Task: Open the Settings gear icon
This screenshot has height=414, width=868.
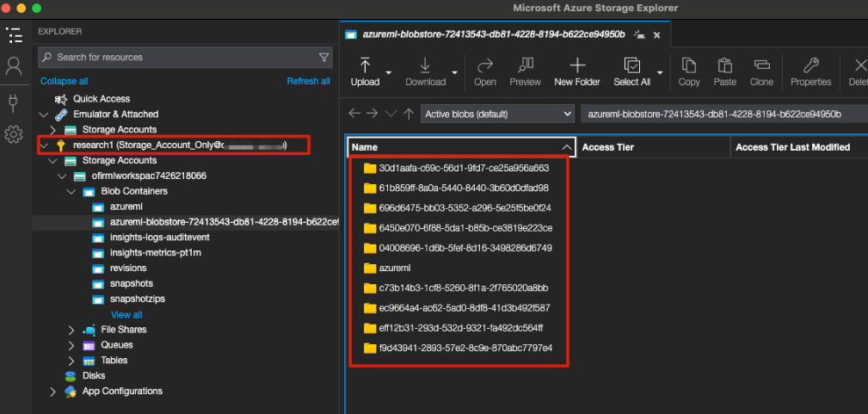Action: coord(14,133)
